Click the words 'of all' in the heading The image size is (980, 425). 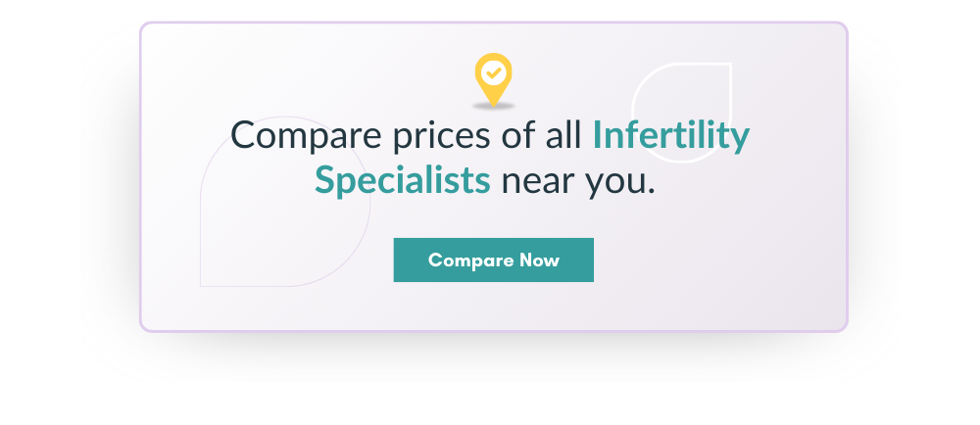coord(542,134)
